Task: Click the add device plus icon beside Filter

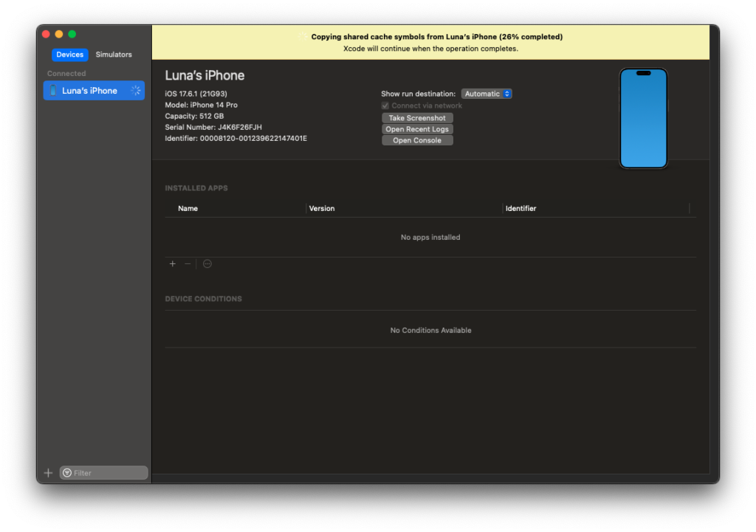Action: click(49, 473)
